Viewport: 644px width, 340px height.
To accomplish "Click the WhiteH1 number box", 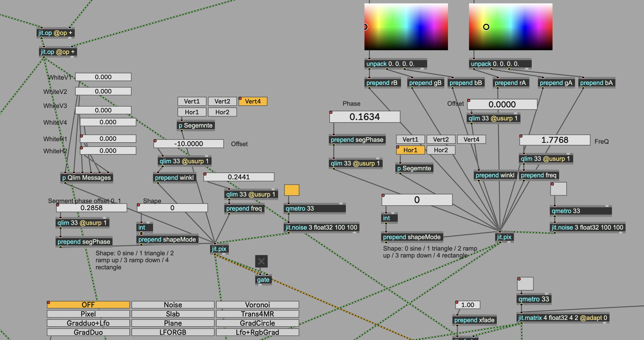I will (x=108, y=138).
